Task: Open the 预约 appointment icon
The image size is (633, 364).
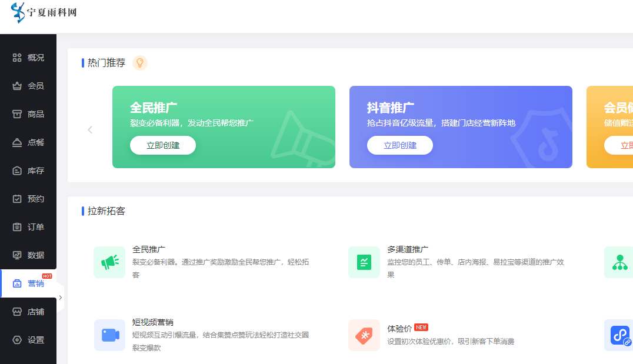Action: coord(17,199)
